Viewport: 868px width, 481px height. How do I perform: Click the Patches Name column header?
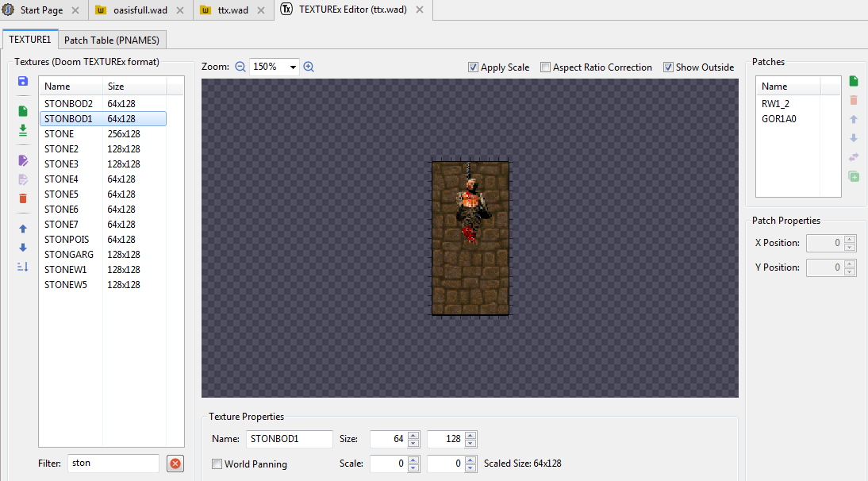click(x=788, y=87)
